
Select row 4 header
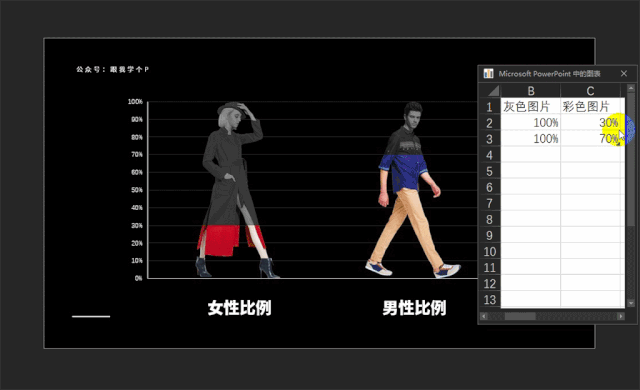coord(489,155)
